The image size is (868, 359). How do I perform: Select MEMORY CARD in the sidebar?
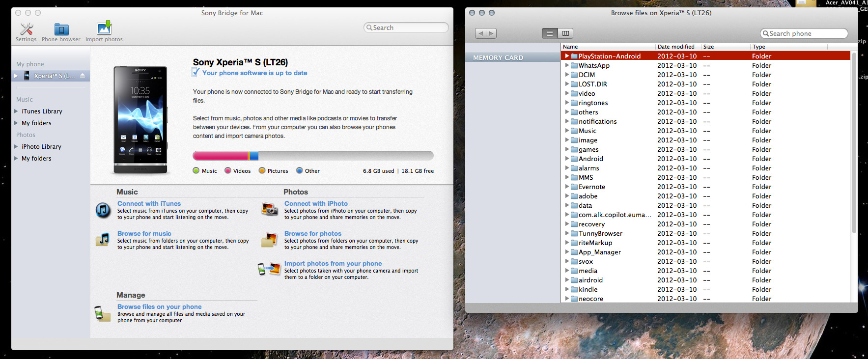pyautogui.click(x=498, y=58)
